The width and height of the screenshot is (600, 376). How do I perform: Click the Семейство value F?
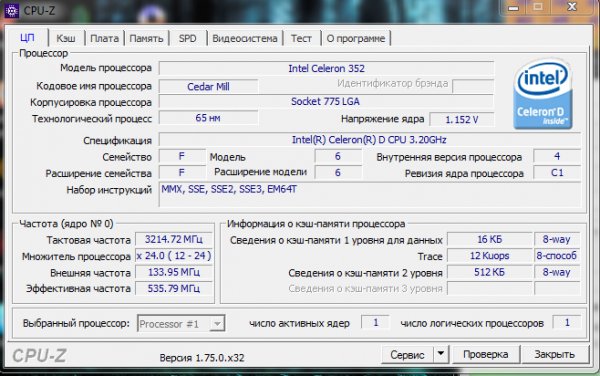tap(182, 156)
